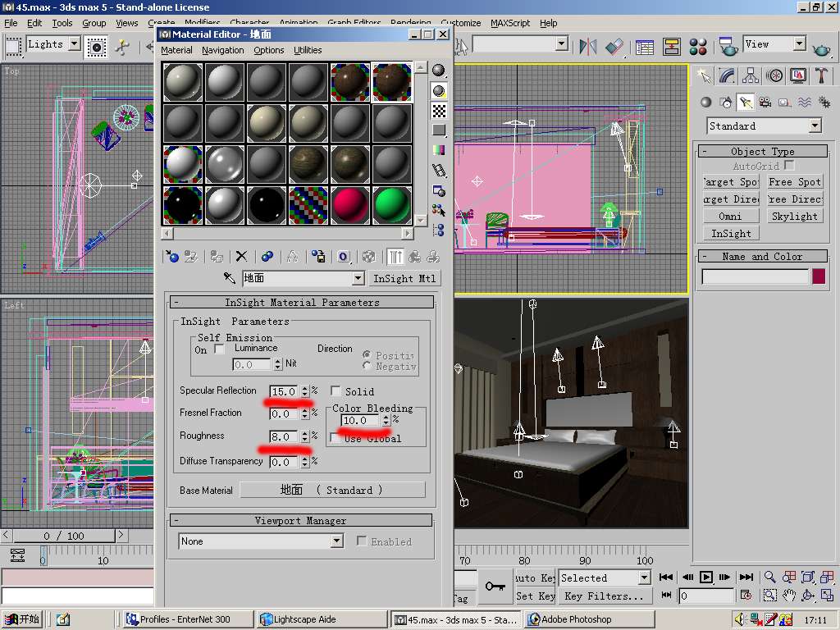
Task: Click the Reset Map/Mtl X icon
Action: point(241,257)
